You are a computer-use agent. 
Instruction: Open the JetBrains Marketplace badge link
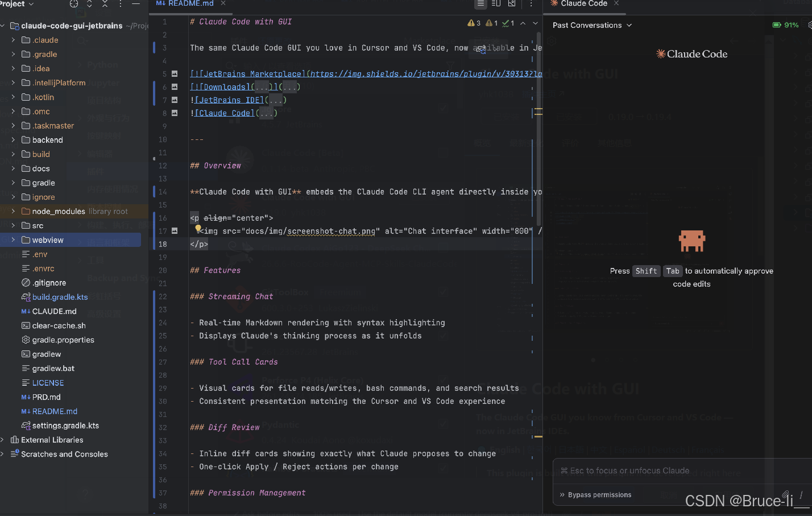pos(247,74)
